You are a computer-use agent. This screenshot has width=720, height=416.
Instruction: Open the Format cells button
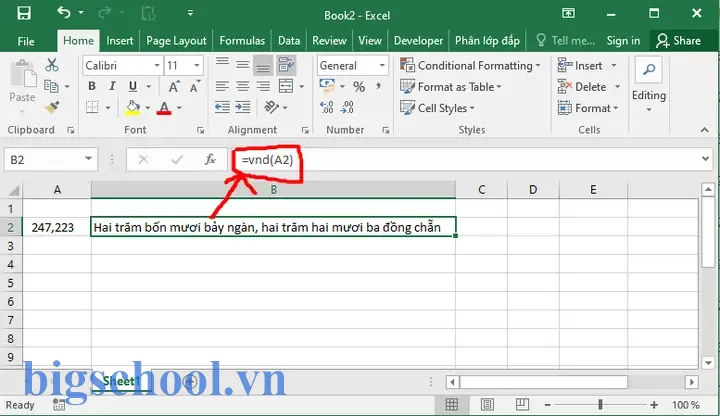(588, 108)
